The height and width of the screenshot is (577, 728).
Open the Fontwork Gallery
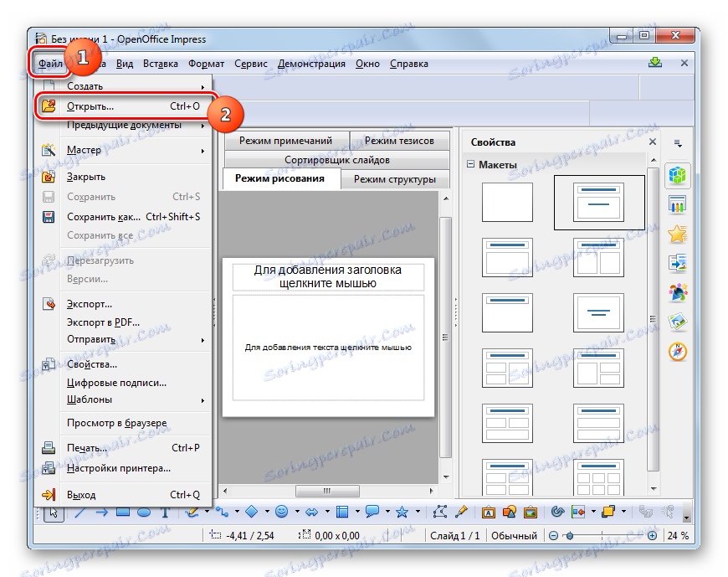pos(489,513)
